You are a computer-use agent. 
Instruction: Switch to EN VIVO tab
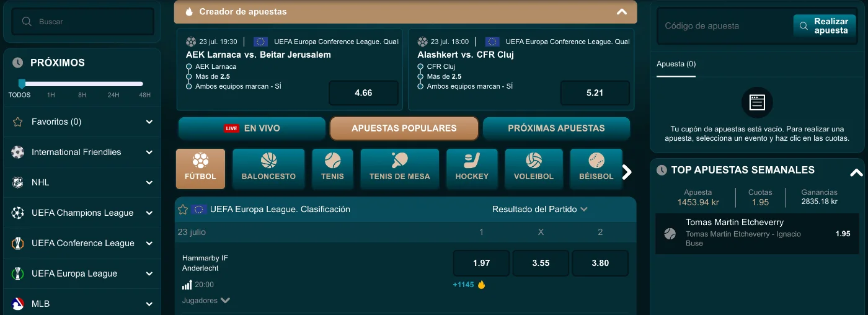(x=252, y=128)
